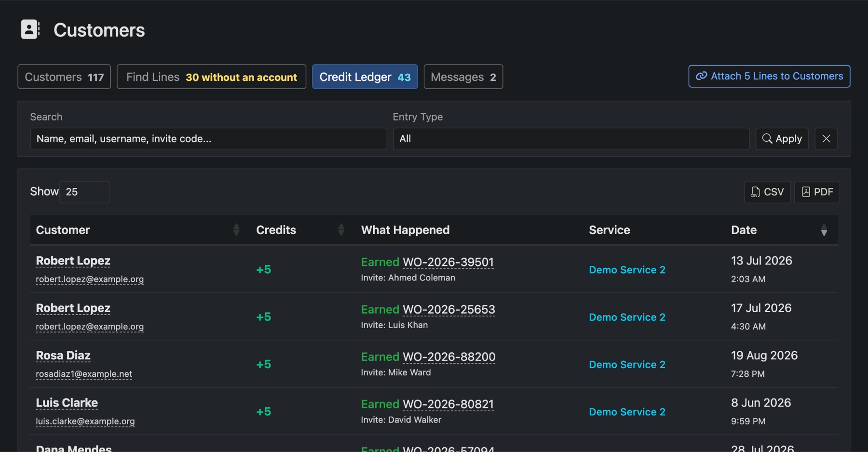Sort by Customer column arrows
Viewport: 868px width, 452px height.
coord(236,230)
